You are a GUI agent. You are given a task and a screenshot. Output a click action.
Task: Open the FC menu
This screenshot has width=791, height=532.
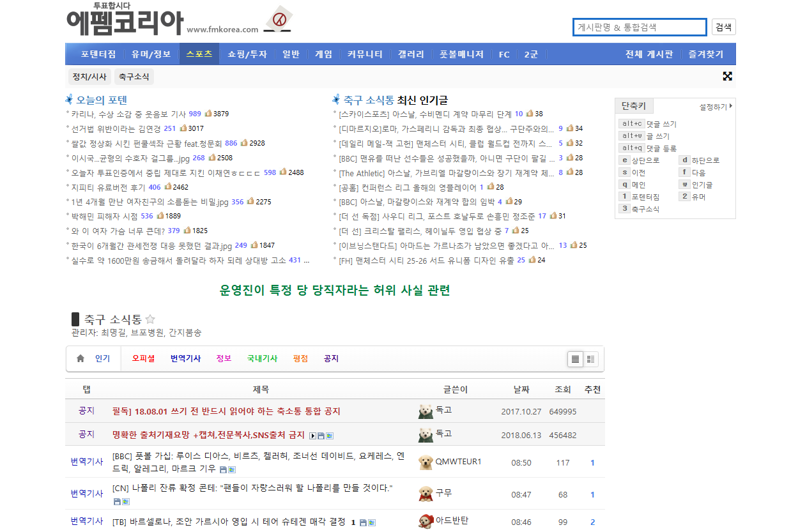click(504, 54)
